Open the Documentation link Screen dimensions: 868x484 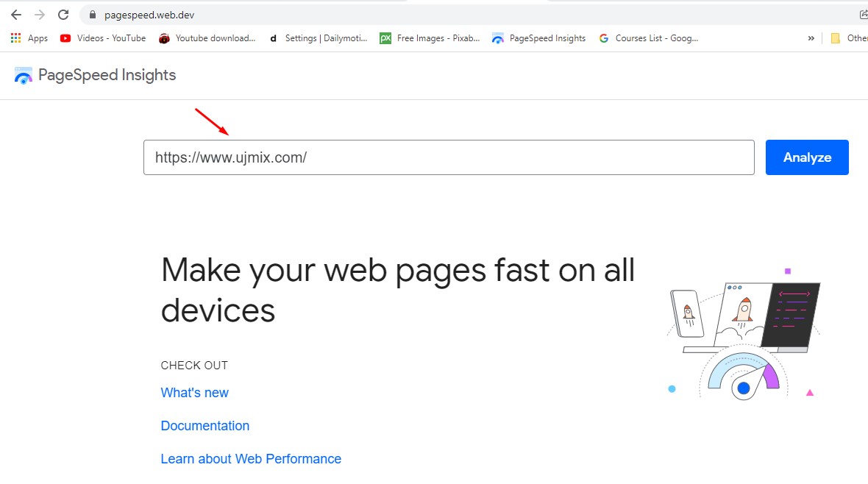pyautogui.click(x=204, y=426)
